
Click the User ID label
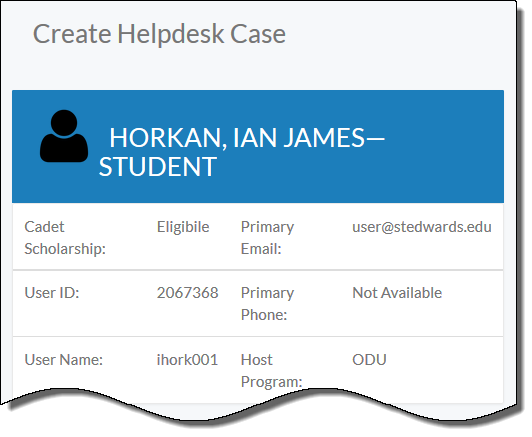tap(52, 292)
